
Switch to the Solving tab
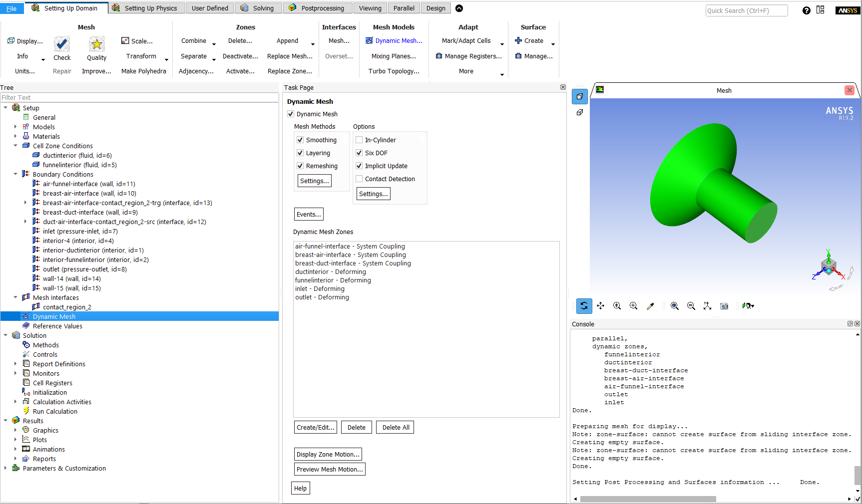pos(258,8)
